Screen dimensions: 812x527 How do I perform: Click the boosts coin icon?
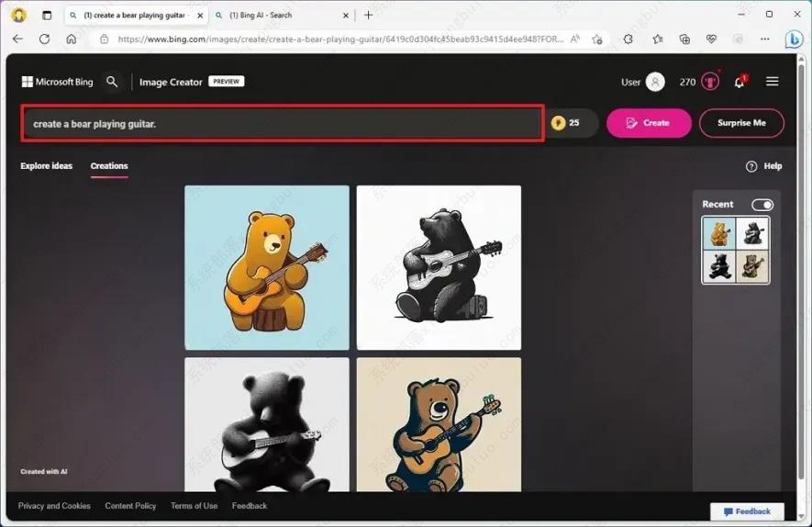(x=557, y=123)
